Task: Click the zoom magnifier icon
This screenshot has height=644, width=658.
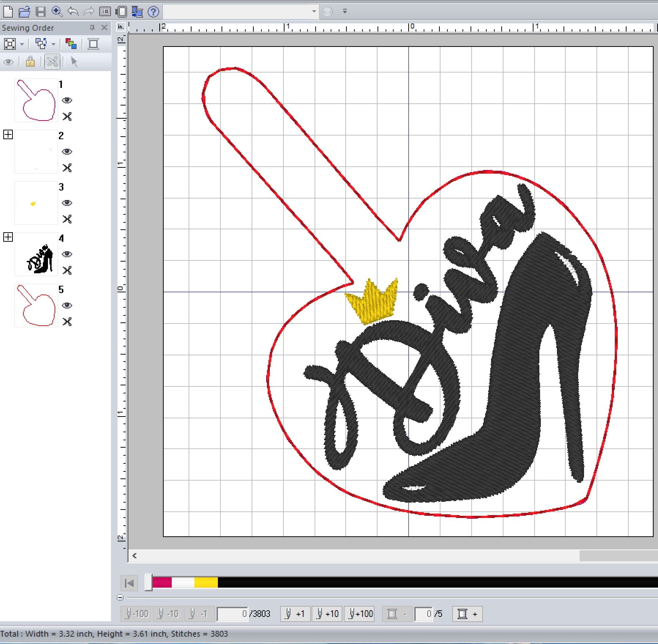Action: (x=57, y=12)
